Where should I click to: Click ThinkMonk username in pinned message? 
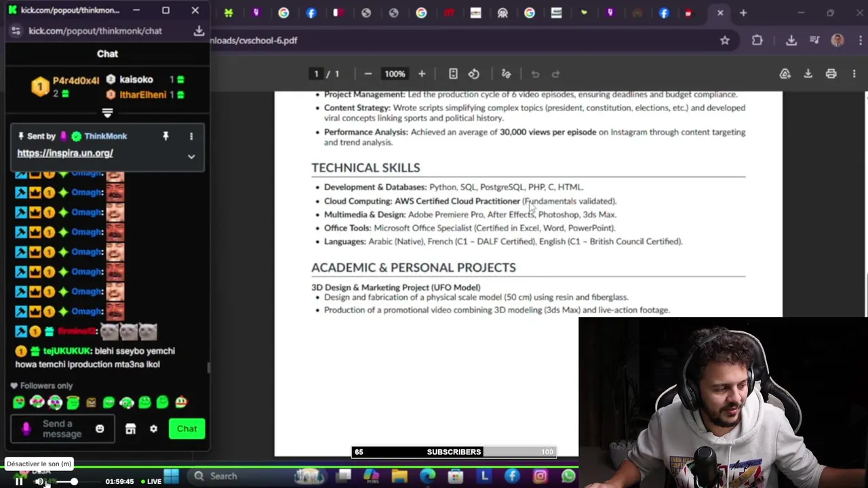pyautogui.click(x=105, y=136)
